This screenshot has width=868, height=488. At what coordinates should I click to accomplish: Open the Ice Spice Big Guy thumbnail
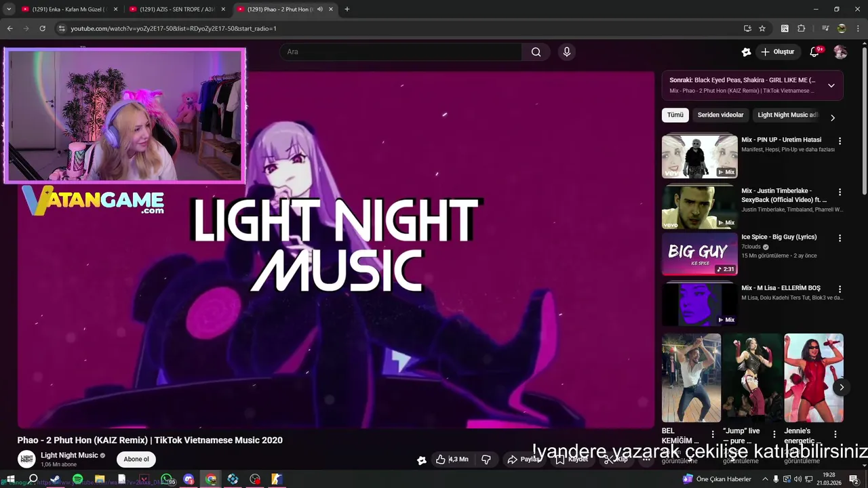699,253
